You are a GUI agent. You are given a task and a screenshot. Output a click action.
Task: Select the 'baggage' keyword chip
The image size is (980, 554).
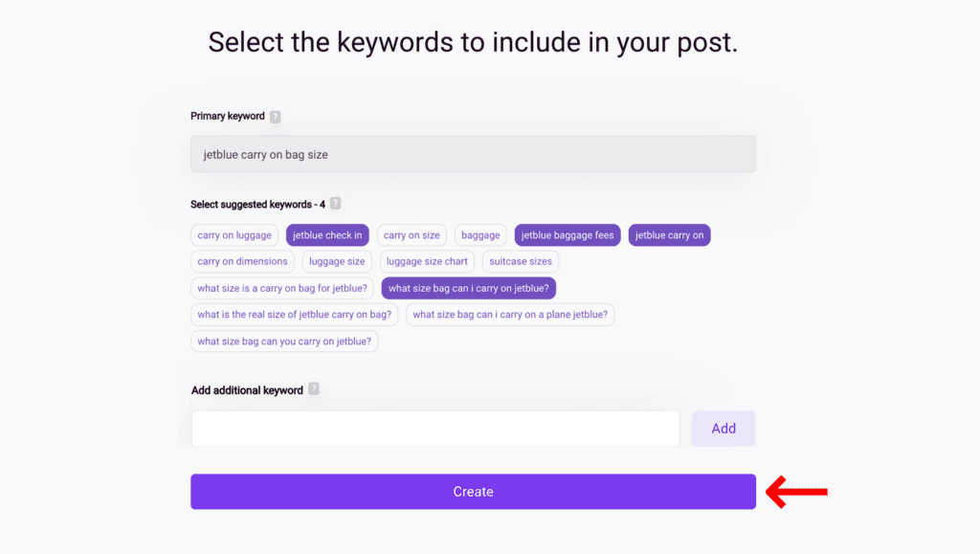(480, 235)
